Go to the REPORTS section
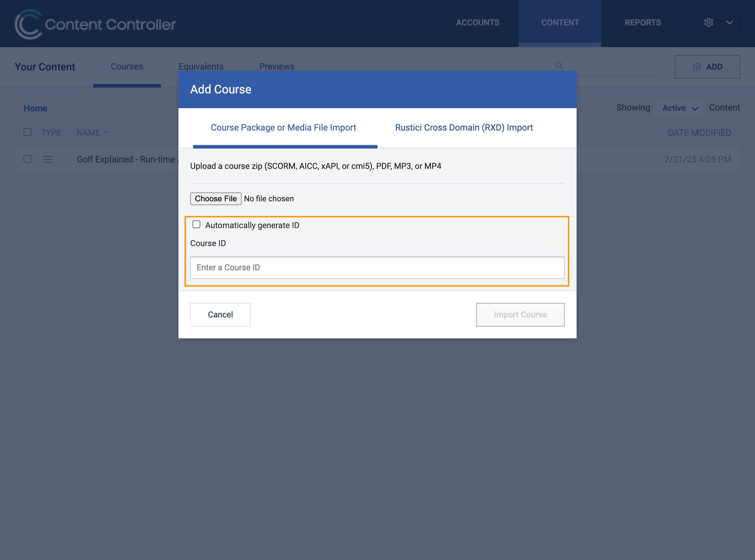Viewport: 755px width, 560px height. click(642, 23)
